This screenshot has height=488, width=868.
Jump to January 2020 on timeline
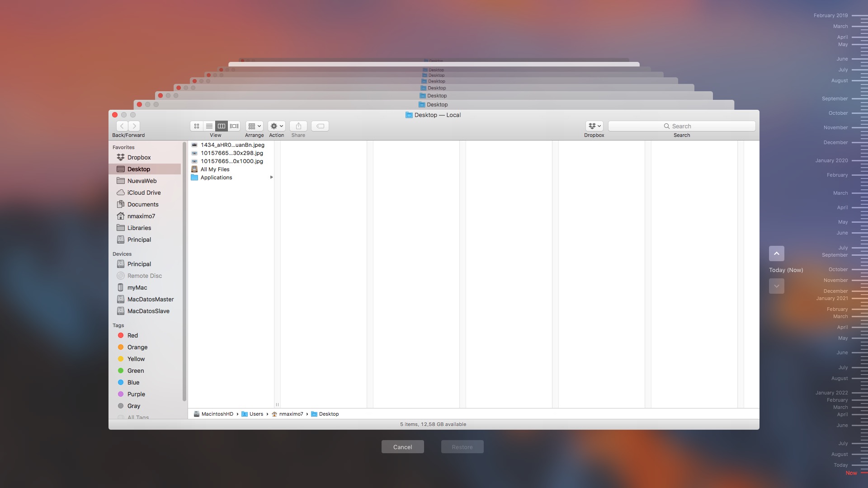click(x=831, y=160)
